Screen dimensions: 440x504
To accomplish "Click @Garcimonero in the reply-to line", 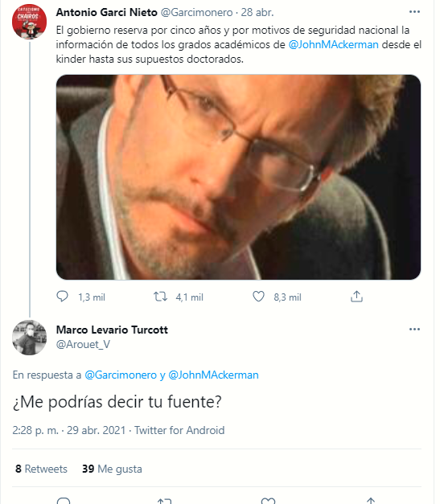I will pos(121,375).
